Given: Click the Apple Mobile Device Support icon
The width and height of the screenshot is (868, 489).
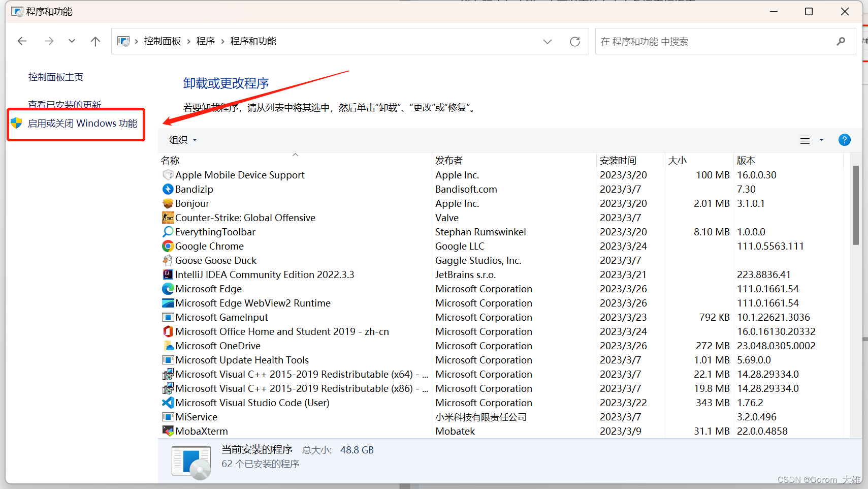Looking at the screenshot, I should coord(168,175).
